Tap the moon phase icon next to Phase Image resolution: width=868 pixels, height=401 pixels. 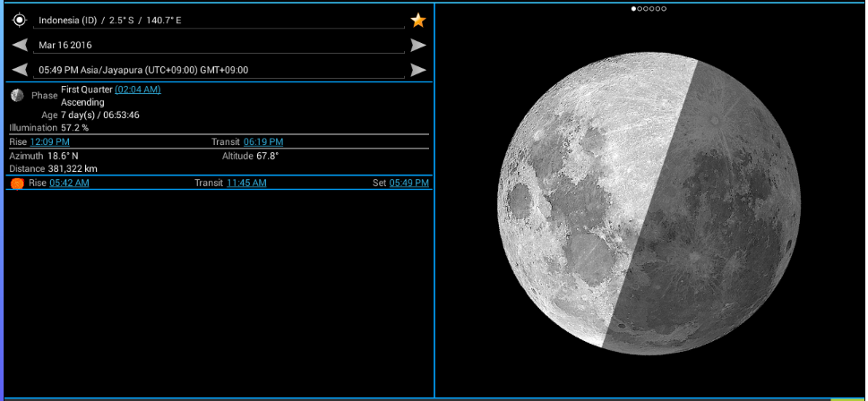coord(17,95)
